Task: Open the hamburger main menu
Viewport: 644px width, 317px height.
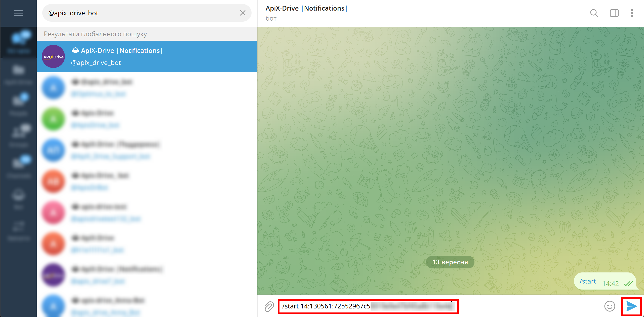Action: click(x=18, y=13)
